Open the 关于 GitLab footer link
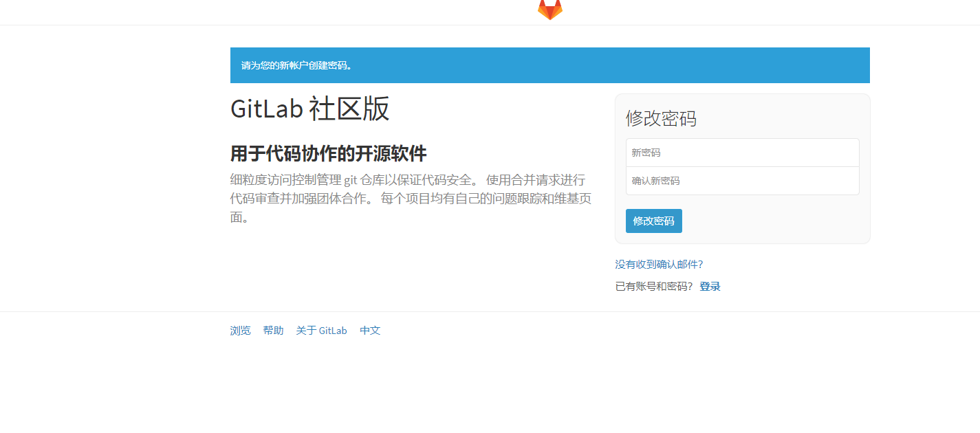This screenshot has height=433, width=980. click(x=321, y=331)
